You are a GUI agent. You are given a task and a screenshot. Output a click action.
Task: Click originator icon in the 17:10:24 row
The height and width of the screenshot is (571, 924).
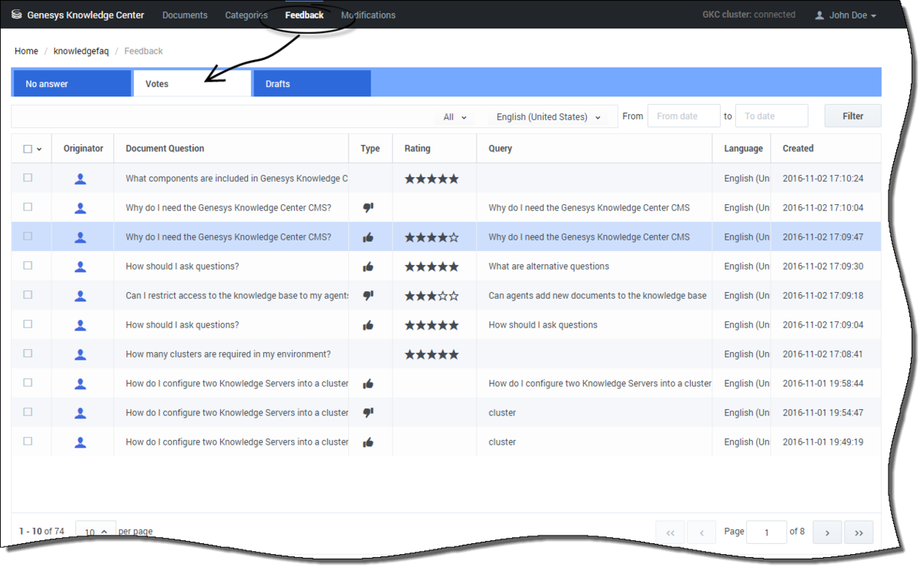tap(80, 179)
